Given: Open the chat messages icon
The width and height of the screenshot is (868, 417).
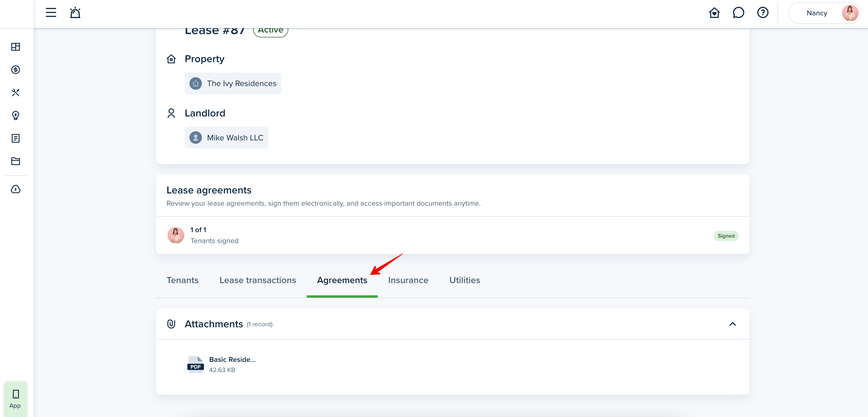Looking at the screenshot, I should pyautogui.click(x=738, y=13).
